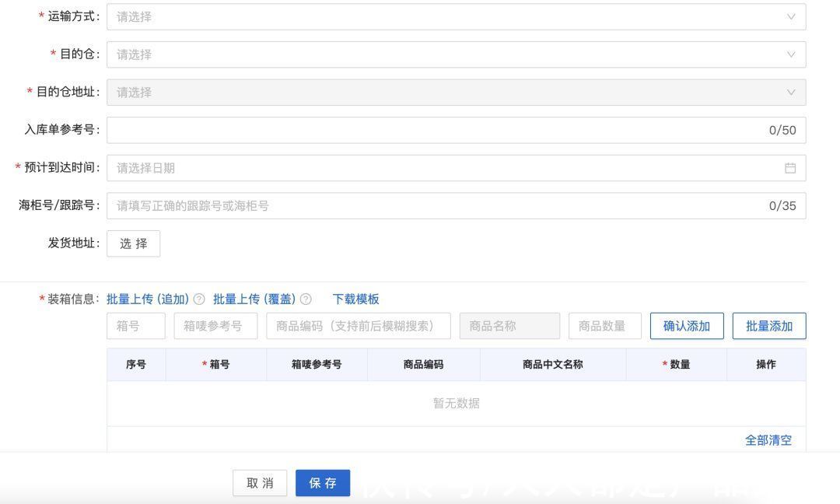Open the 运输方式 dropdown
The width and height of the screenshot is (840, 504).
point(456,16)
